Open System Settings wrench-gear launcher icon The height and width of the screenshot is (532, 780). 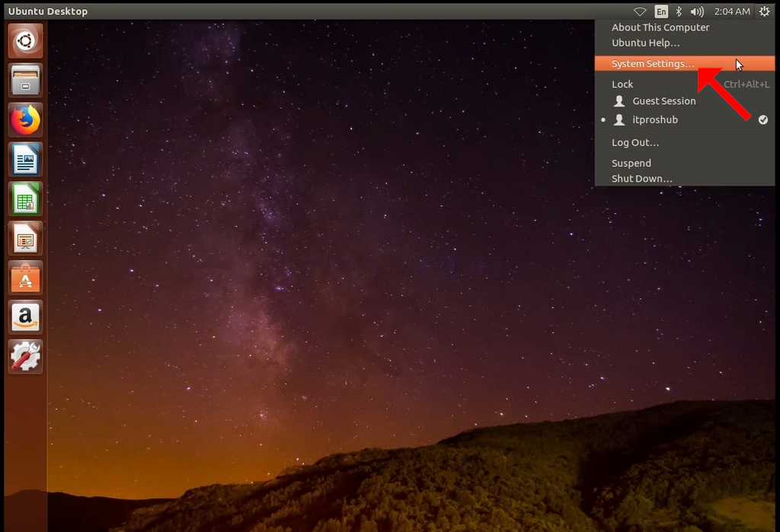point(25,356)
